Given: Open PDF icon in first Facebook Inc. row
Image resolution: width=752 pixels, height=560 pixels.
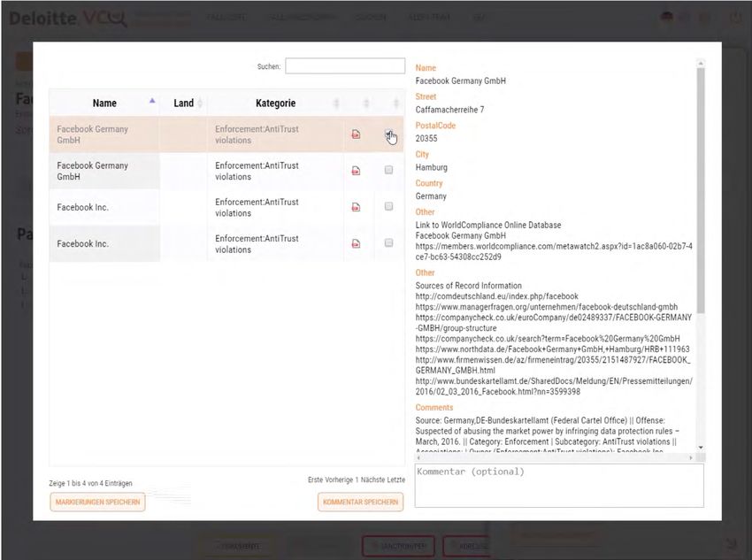Looking at the screenshot, I should click(x=356, y=207).
